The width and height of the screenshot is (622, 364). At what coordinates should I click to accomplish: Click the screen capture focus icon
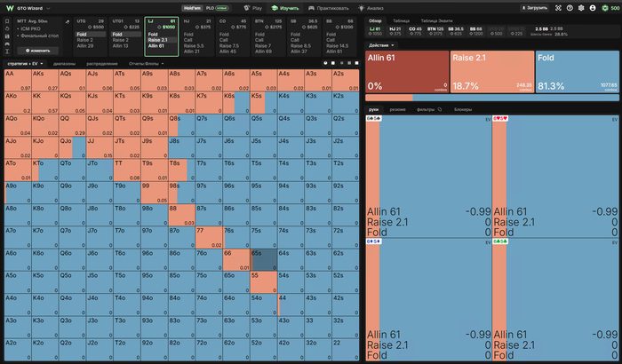coord(558,8)
